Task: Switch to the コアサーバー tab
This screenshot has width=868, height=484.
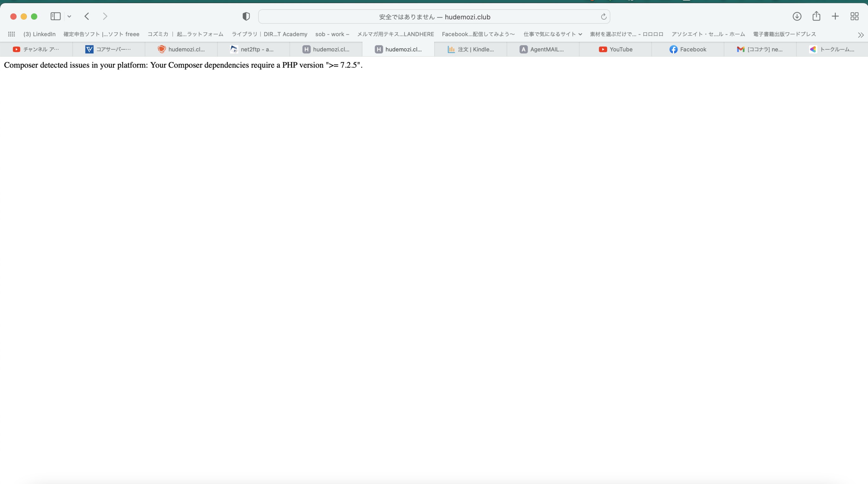Action: tap(108, 49)
